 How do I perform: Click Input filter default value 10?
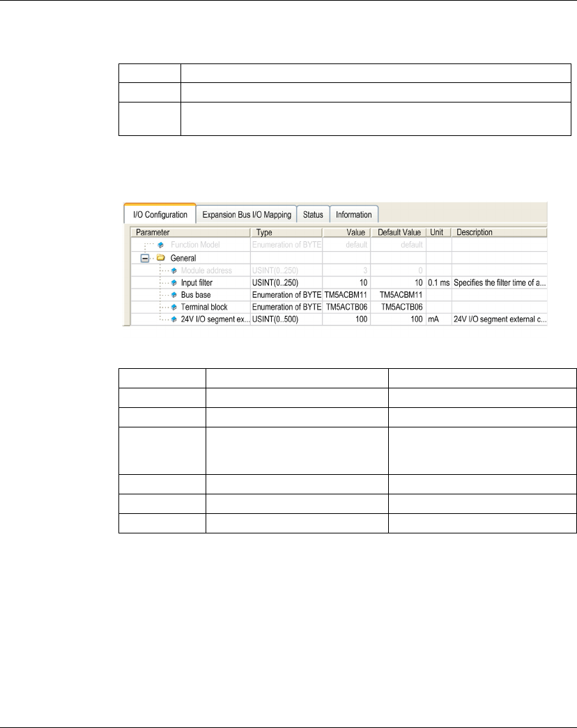[399, 282]
